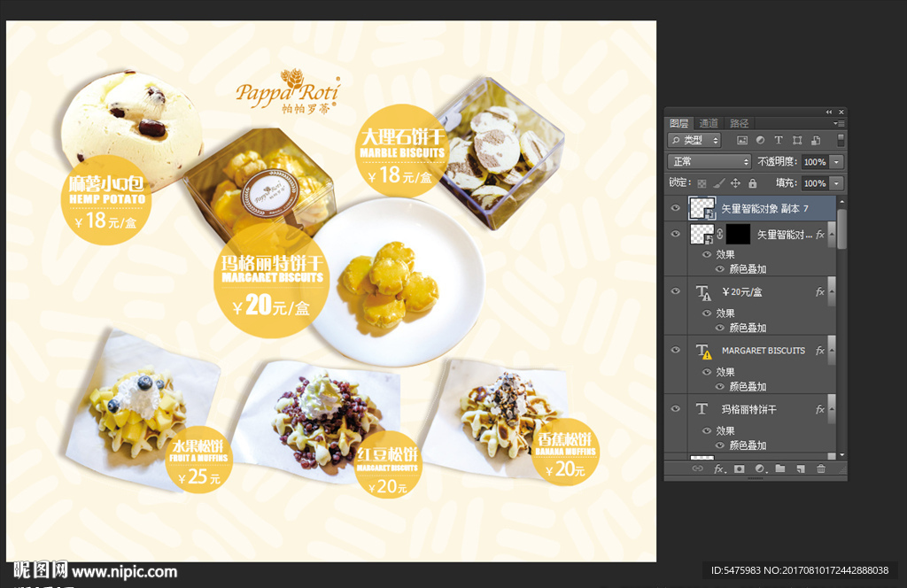Viewport: 907px width, 588px height.
Task: Hide the 矢量智能对象 副本 7 layer
Action: click(x=675, y=208)
